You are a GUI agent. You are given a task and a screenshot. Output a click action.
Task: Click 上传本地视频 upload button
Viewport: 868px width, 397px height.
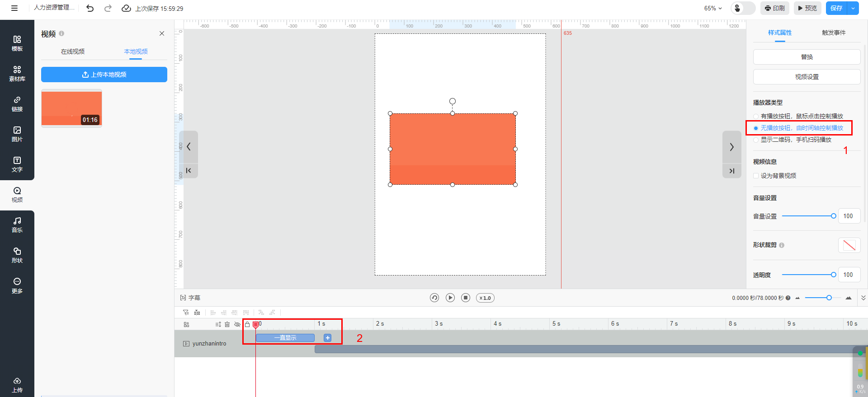(x=104, y=75)
